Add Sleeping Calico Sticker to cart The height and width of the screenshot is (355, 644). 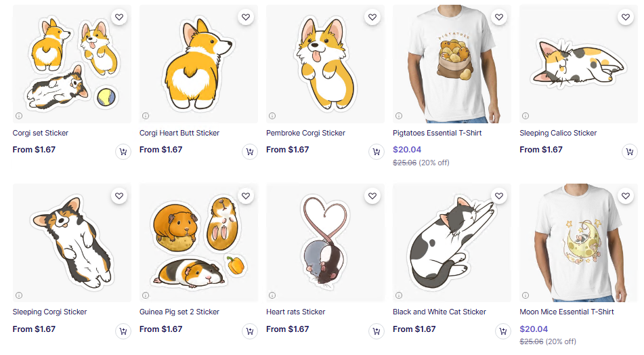pos(629,152)
